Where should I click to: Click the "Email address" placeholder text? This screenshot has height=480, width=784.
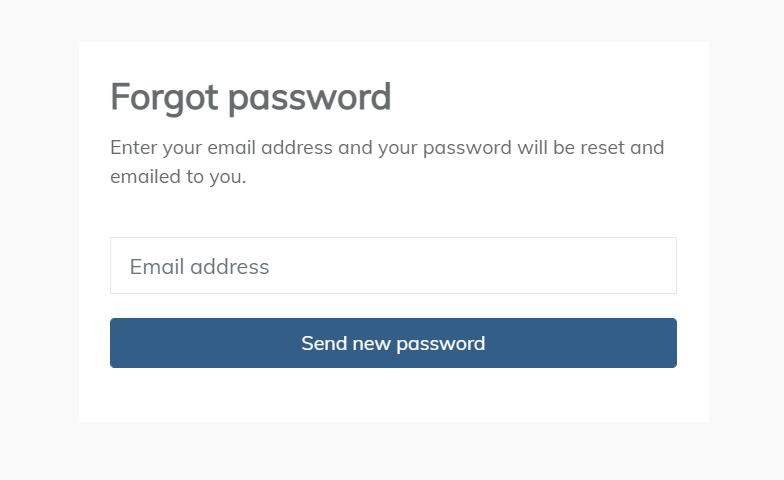coord(199,266)
